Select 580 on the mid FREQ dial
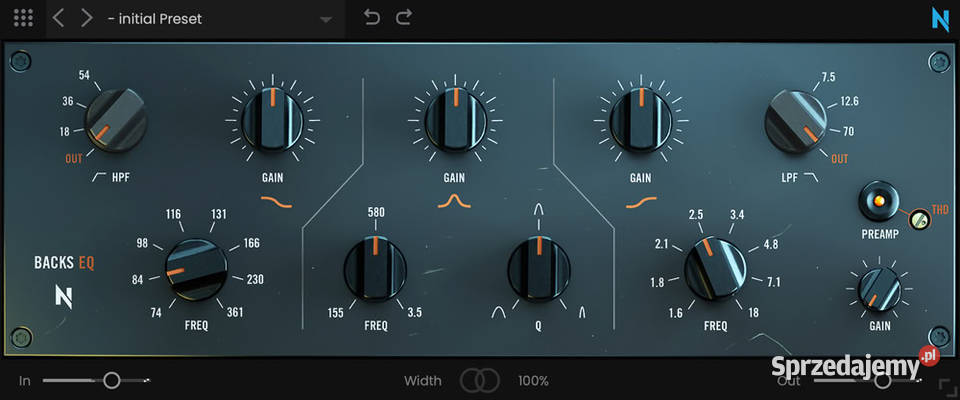The height and width of the screenshot is (400, 960). point(375,212)
